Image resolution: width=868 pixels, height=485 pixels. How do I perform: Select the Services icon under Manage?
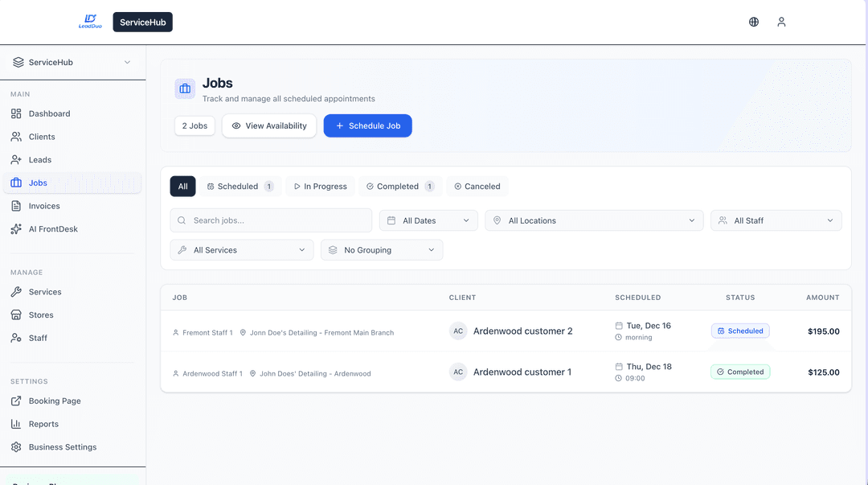pos(18,291)
